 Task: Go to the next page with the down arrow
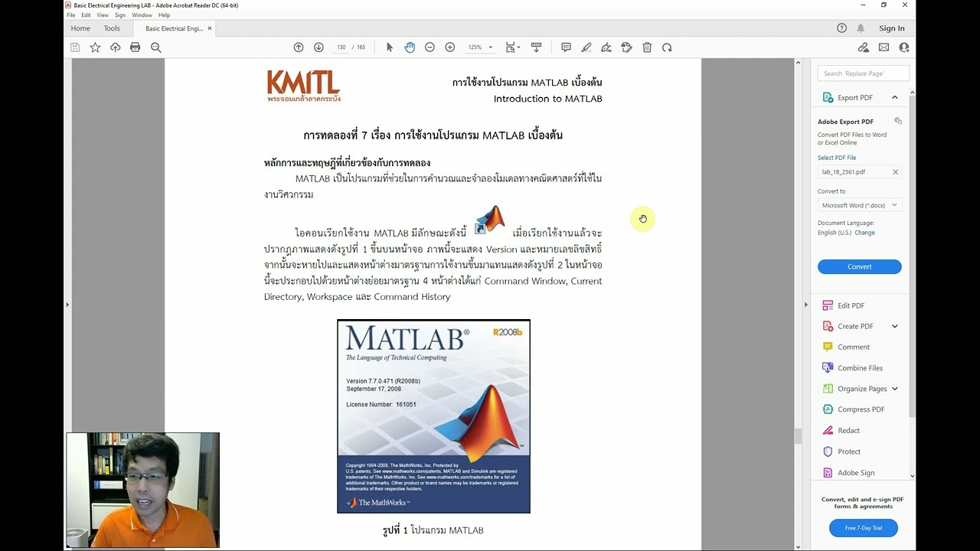point(318,47)
